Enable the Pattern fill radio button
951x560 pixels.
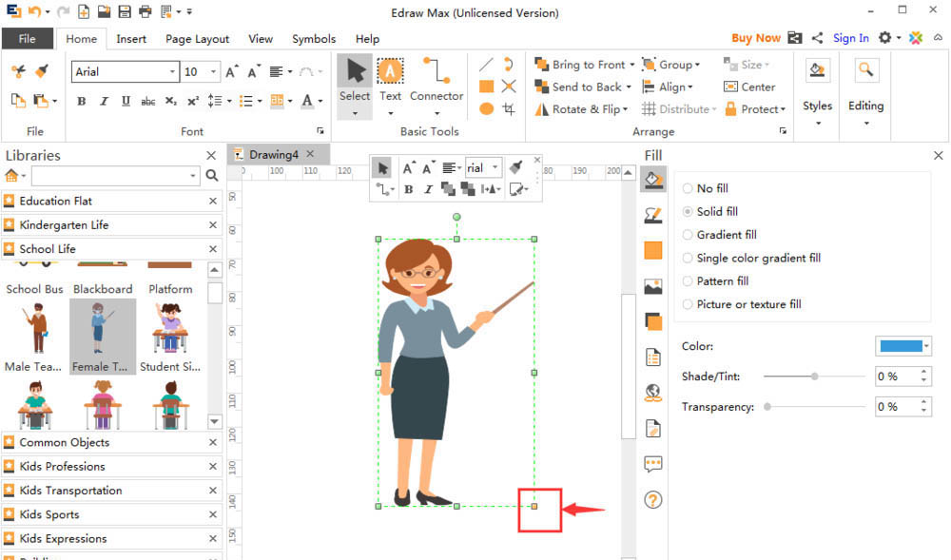pos(689,281)
